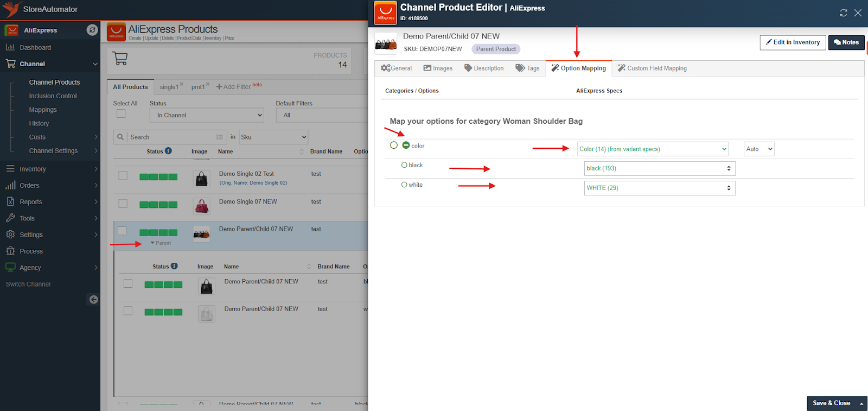Screen dimensions: 868x411
Task: Switch to the General tab
Action: 396,68
